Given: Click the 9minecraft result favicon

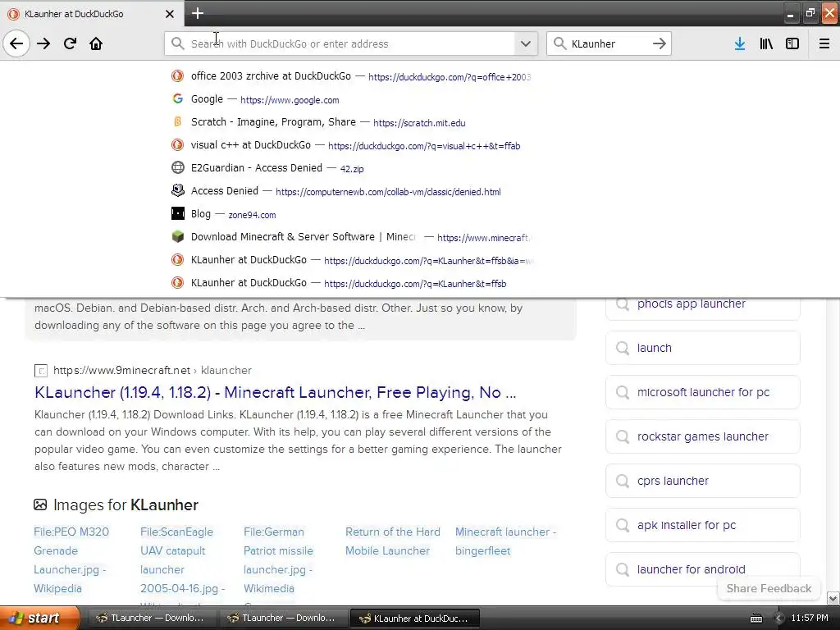Looking at the screenshot, I should (x=41, y=370).
